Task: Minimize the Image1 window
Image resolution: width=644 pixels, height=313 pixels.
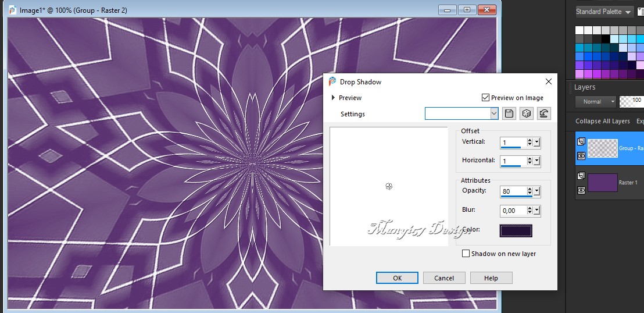Action: 448,10
